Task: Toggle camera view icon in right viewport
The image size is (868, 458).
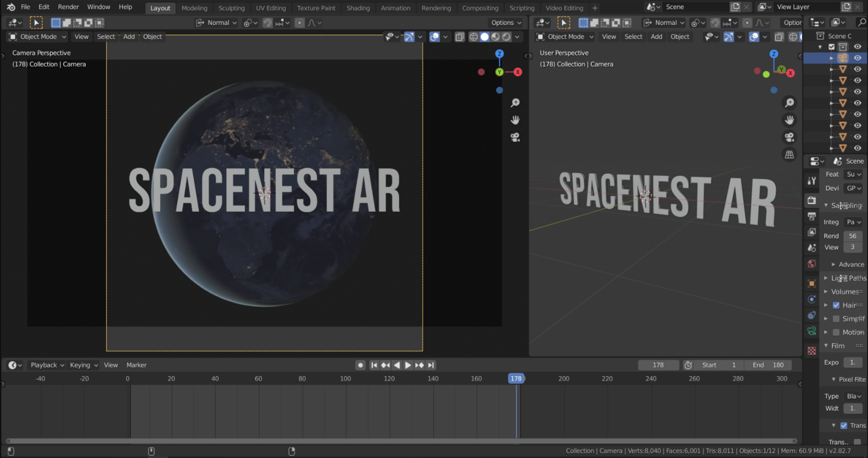Action: (789, 138)
